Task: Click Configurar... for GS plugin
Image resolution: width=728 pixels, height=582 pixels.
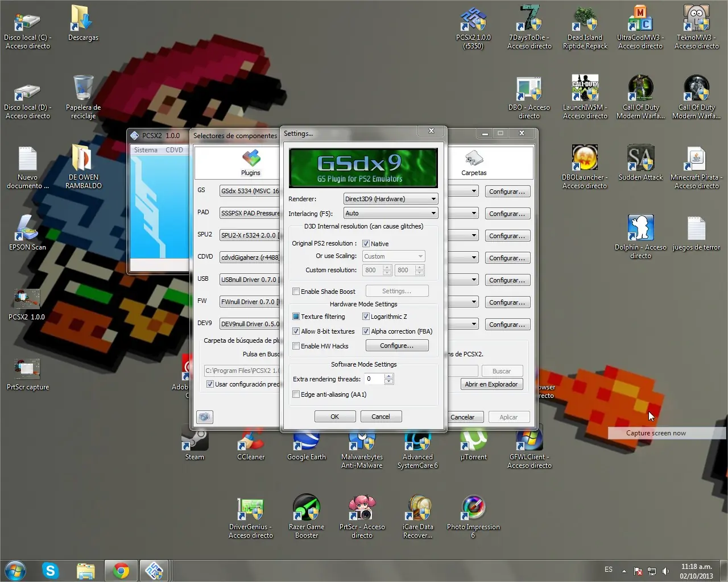Action: 507,192
